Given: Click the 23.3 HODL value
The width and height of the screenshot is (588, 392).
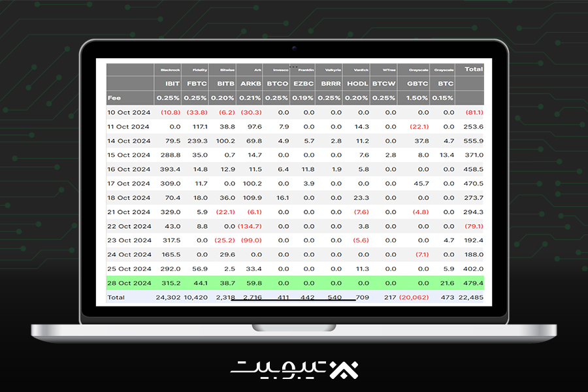Looking at the screenshot, I should (361, 198).
